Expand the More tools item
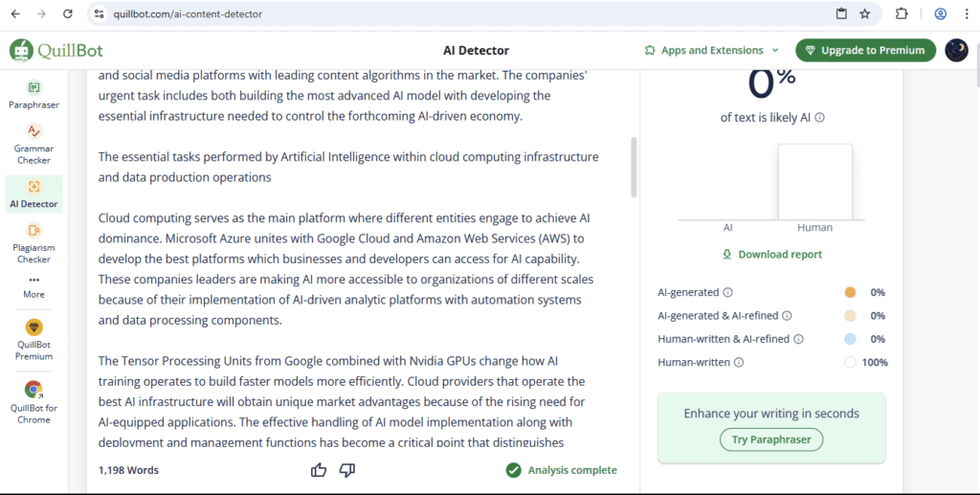 coord(33,287)
